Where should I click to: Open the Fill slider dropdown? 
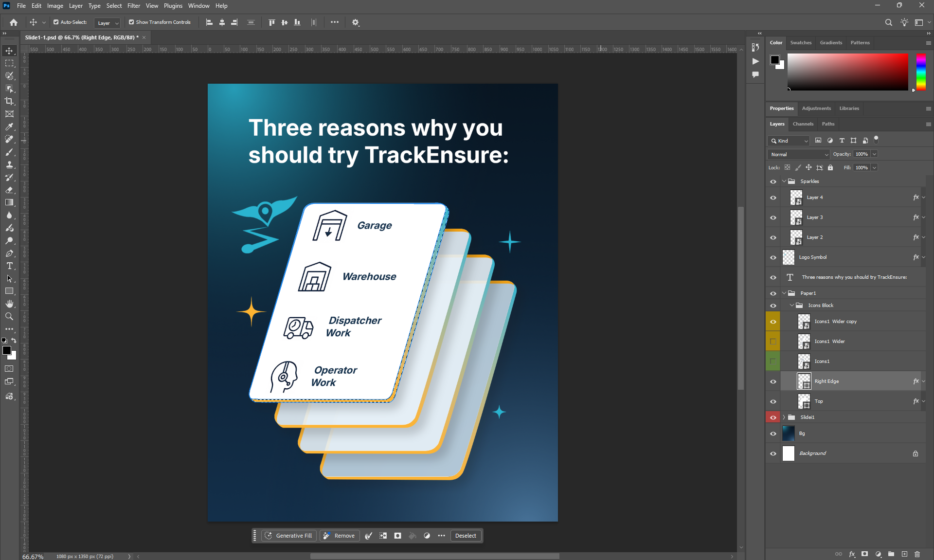874,168
